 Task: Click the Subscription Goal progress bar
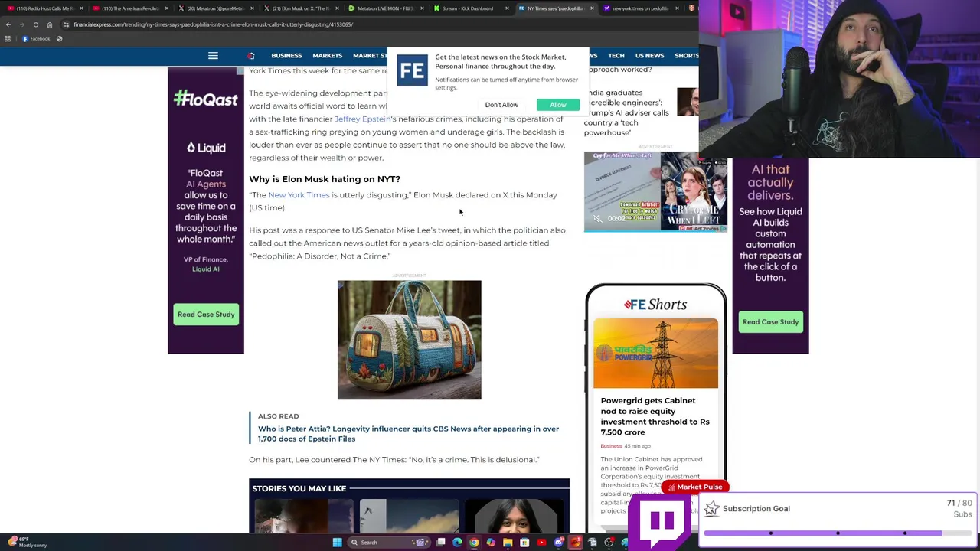[x=838, y=533]
